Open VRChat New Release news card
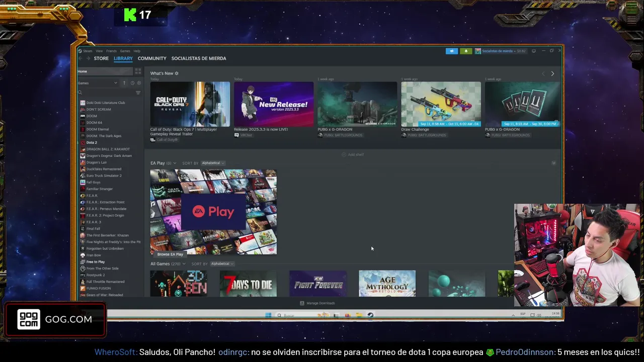Viewport: 644px width, 362px height. click(x=273, y=104)
